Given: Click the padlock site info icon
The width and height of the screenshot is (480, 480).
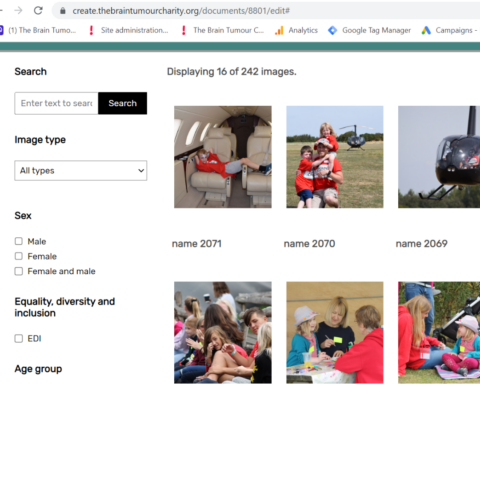Looking at the screenshot, I should click(x=63, y=11).
